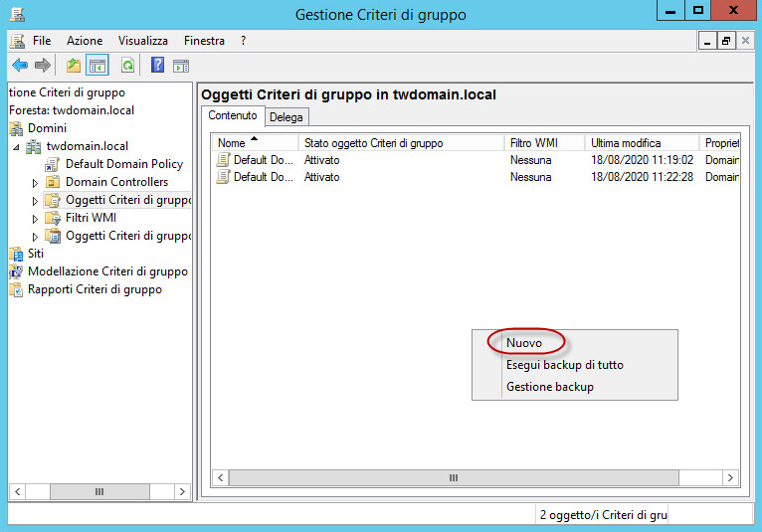Image resolution: width=762 pixels, height=532 pixels.
Task: Select Esegui backup di tutto menu entry
Action: coord(564,365)
